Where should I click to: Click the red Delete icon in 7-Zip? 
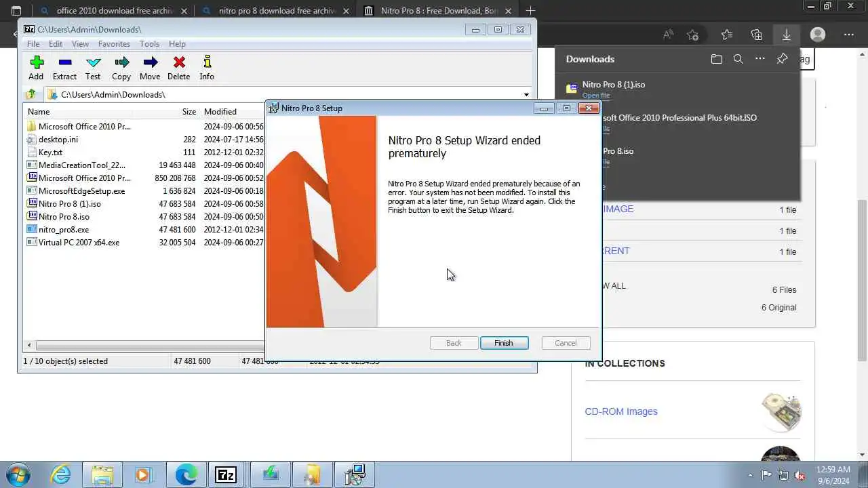tap(179, 68)
